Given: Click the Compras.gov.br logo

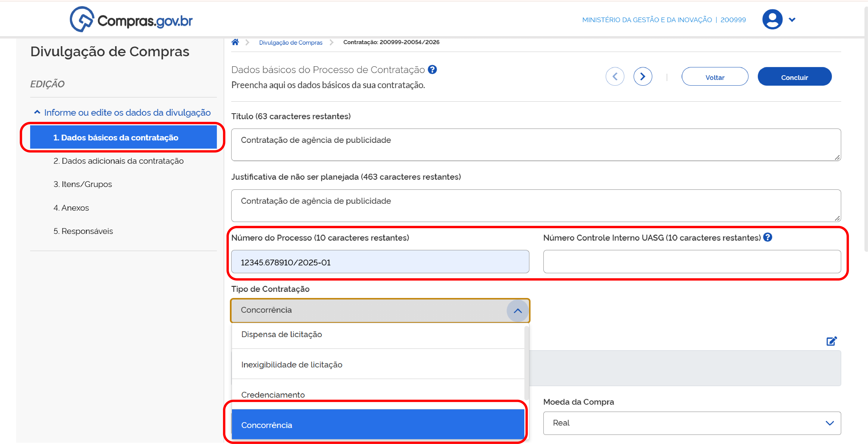Looking at the screenshot, I should point(131,20).
